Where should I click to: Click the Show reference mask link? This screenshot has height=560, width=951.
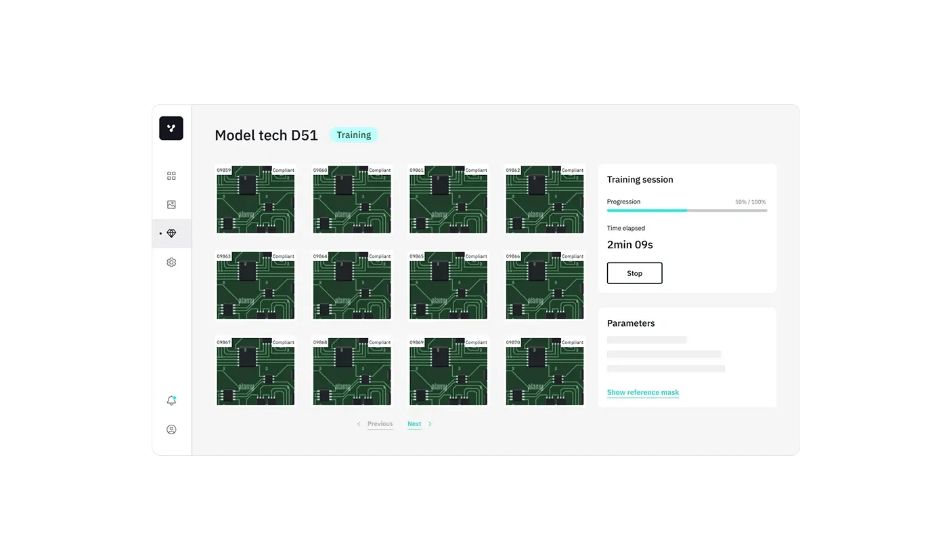642,392
